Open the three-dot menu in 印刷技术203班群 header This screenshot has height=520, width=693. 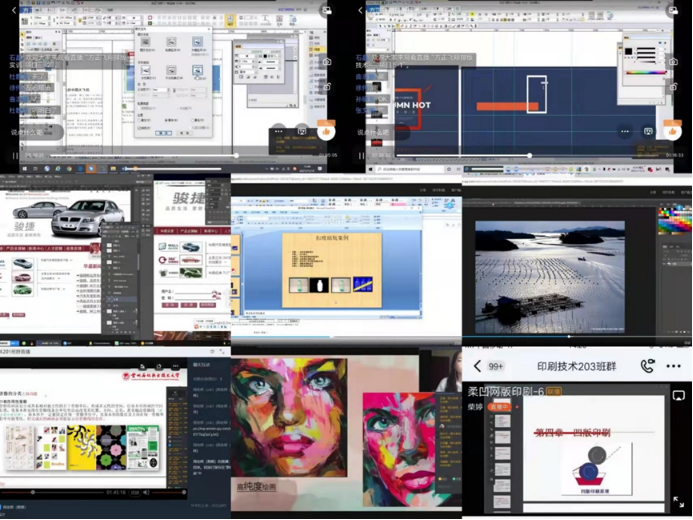[675, 367]
